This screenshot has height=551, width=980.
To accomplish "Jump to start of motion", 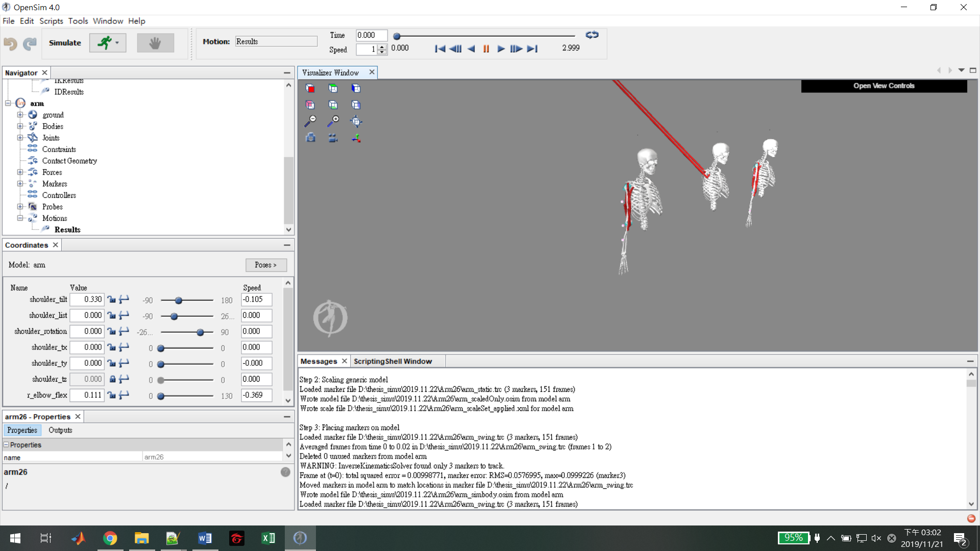I will [440, 48].
